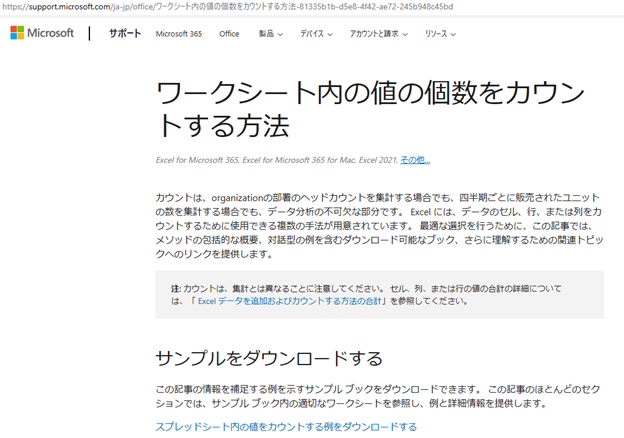
Task: Open the サポート home link
Action: click(x=125, y=33)
